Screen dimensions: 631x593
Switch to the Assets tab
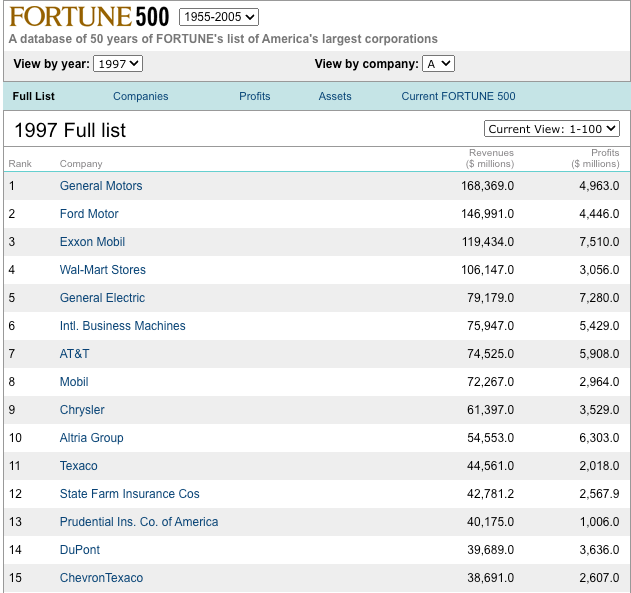point(335,96)
